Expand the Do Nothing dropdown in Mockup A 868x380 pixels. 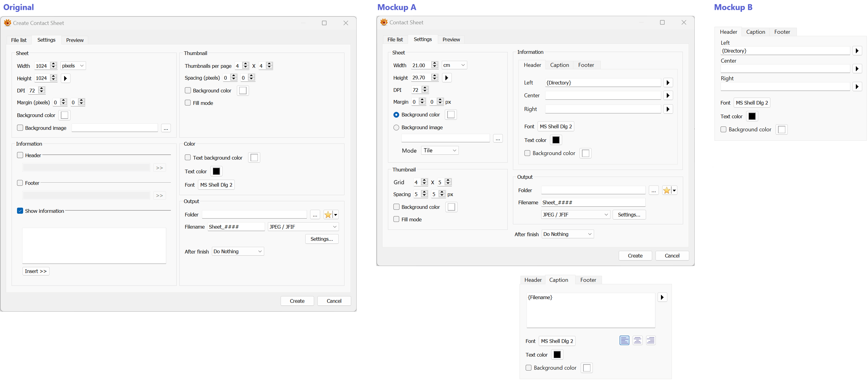tap(568, 234)
